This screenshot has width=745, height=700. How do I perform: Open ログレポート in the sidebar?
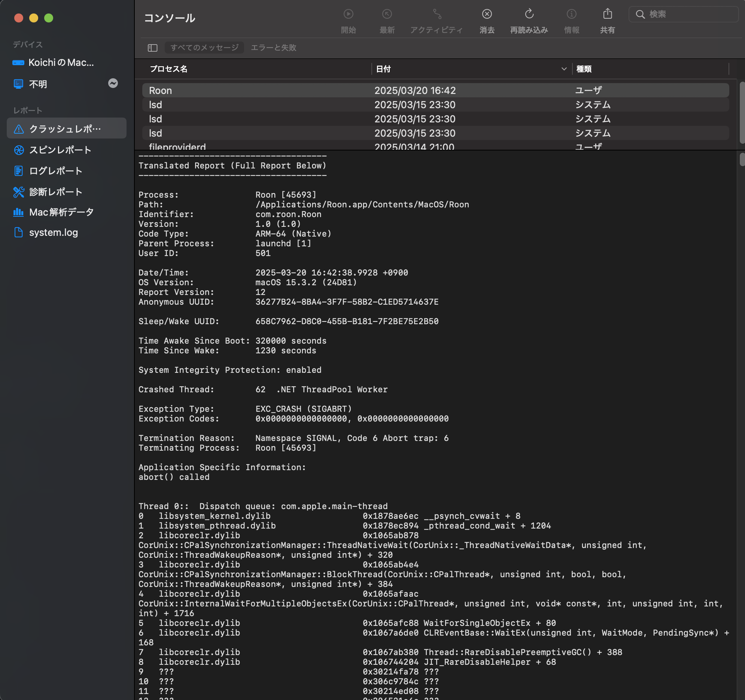point(55,171)
